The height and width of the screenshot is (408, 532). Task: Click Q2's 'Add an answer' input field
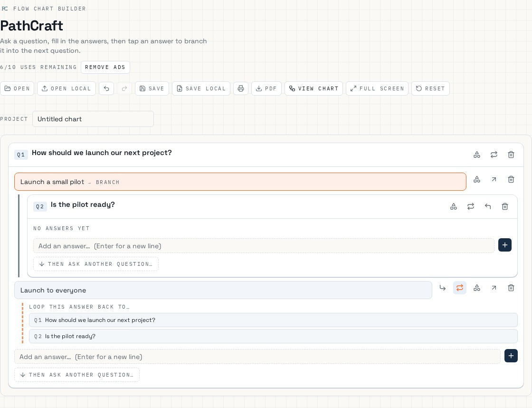click(x=264, y=246)
